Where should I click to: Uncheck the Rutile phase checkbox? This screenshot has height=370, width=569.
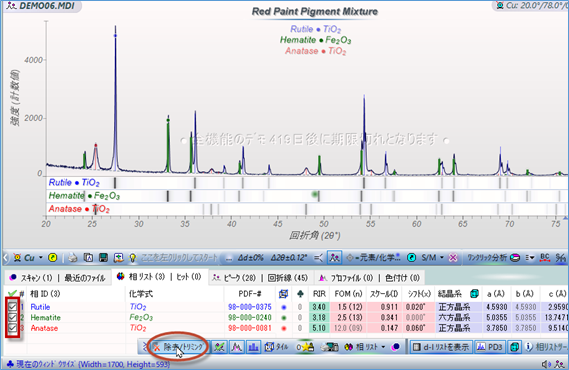(x=13, y=307)
